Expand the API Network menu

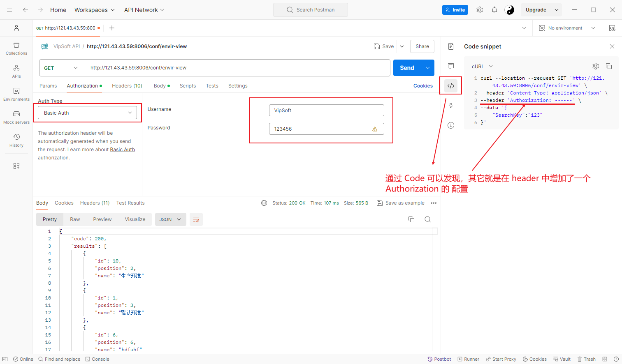coord(144,10)
